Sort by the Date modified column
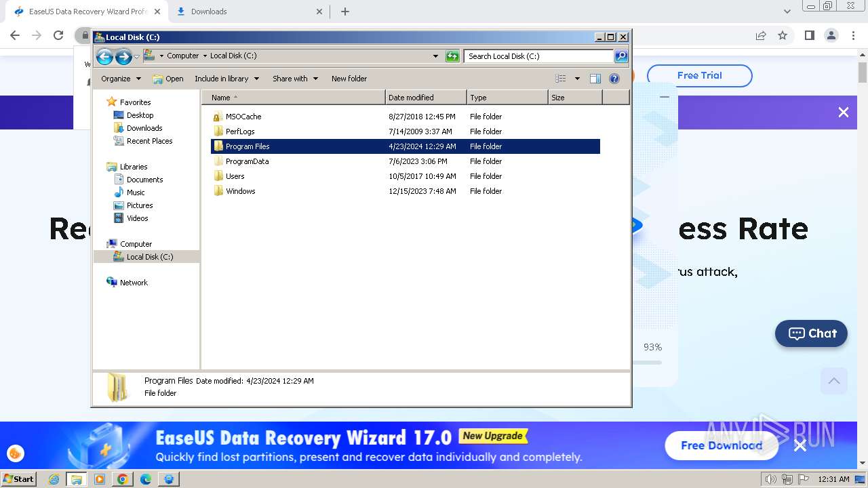 coord(426,98)
